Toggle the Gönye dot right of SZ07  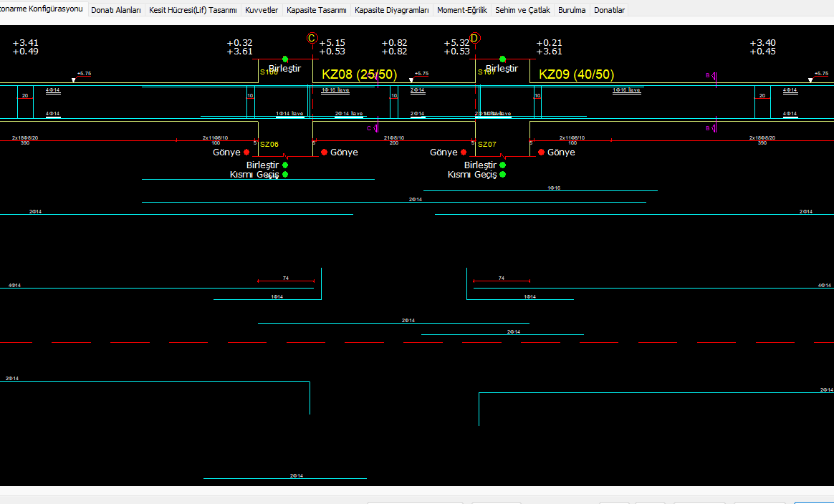click(541, 152)
